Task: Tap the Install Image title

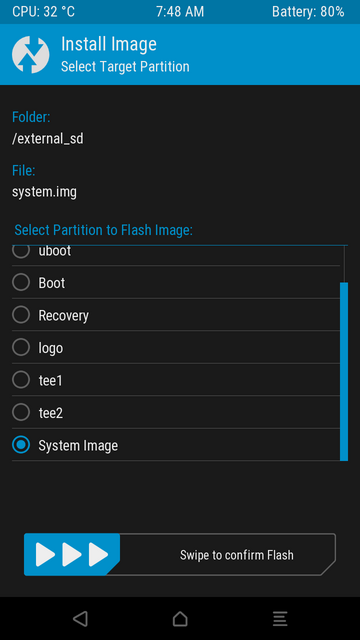Action: [x=109, y=44]
